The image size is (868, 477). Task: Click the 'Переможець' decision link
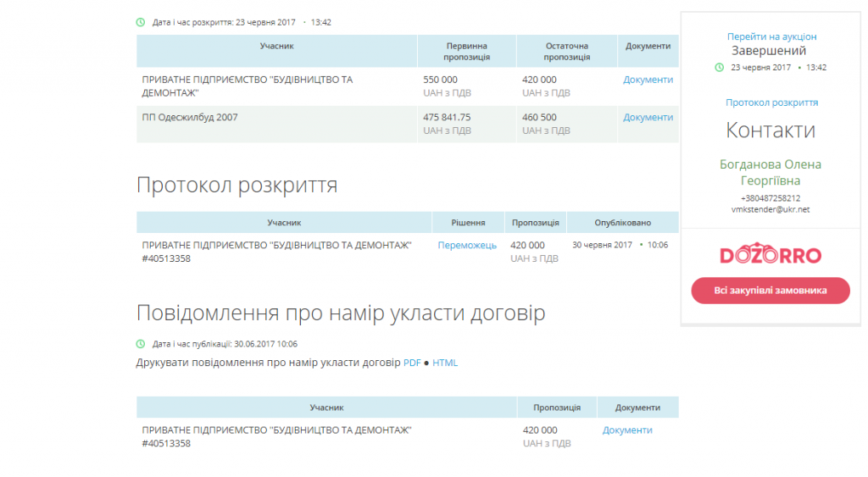[x=467, y=245]
